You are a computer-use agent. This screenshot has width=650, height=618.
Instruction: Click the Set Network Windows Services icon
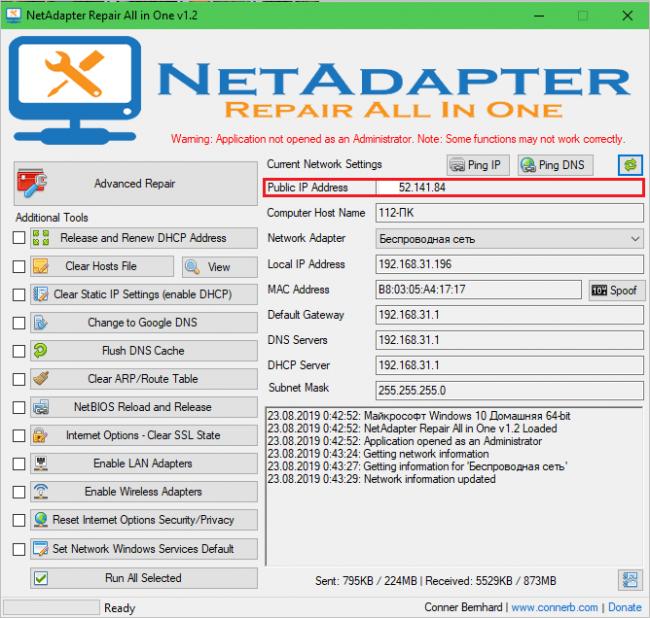click(41, 548)
